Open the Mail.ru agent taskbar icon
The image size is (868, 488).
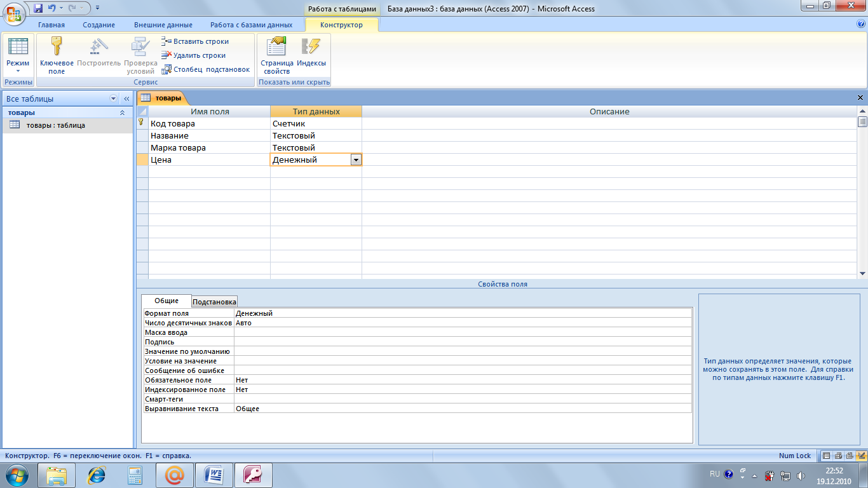coord(174,475)
